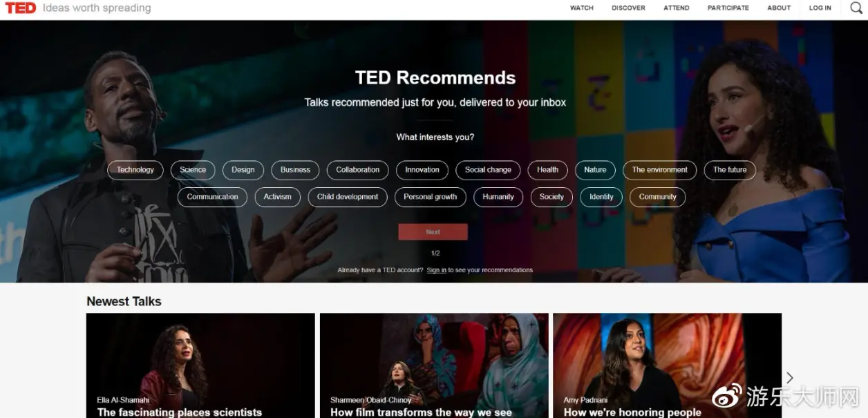Toggle the Personal growth interest
Screen dimensions: 868x418
point(431,197)
